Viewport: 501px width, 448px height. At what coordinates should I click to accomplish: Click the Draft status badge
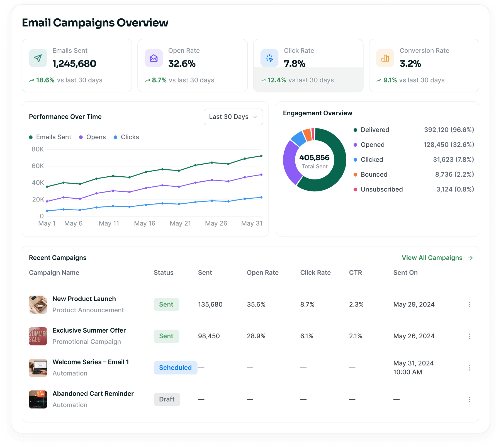[167, 400]
